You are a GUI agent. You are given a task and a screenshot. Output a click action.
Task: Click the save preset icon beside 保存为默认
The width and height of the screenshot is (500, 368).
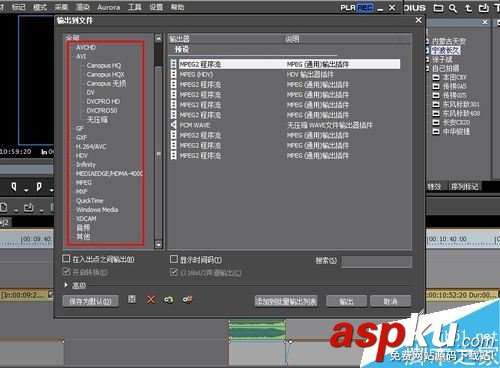[x=132, y=299]
